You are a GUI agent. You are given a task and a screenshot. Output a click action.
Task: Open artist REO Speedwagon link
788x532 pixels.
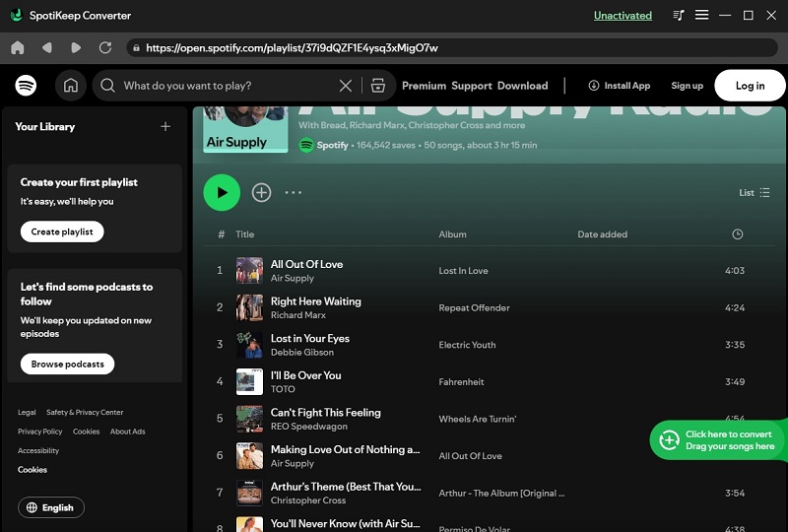309,427
